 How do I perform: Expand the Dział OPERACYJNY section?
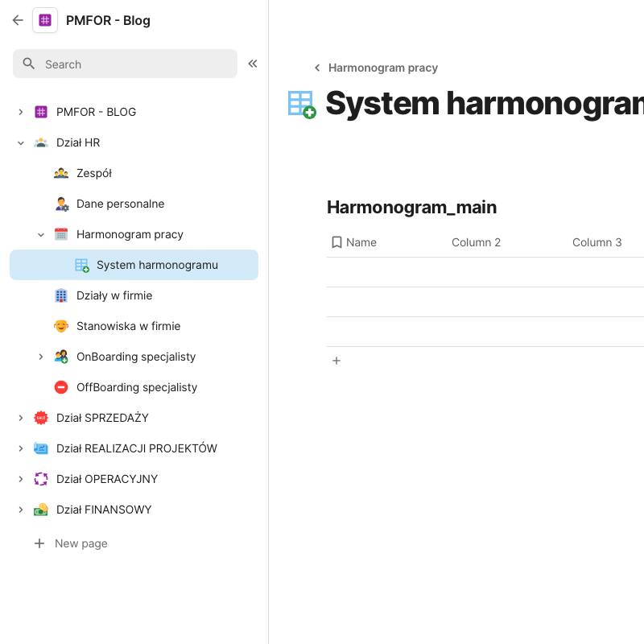point(21,479)
